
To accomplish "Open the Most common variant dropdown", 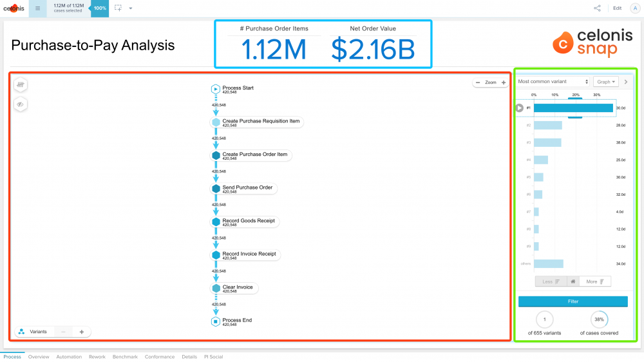I will (553, 82).
